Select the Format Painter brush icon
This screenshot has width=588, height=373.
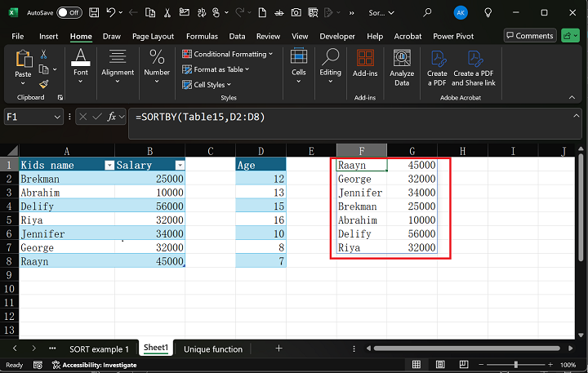point(44,83)
